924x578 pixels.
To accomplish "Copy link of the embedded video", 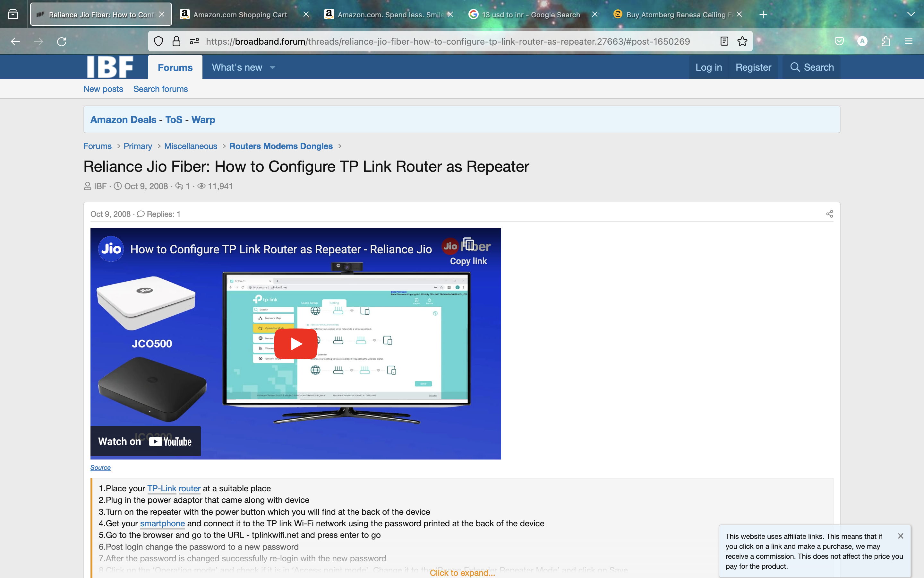I will click(x=468, y=251).
